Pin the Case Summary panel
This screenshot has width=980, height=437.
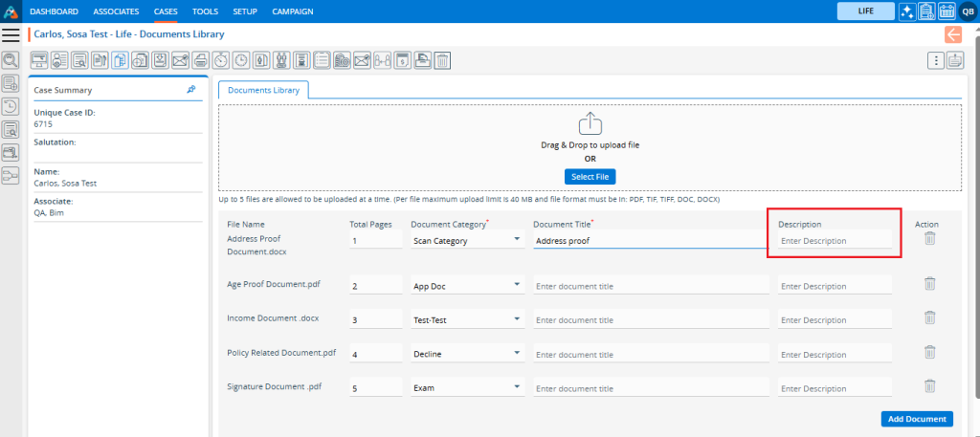[x=191, y=89]
